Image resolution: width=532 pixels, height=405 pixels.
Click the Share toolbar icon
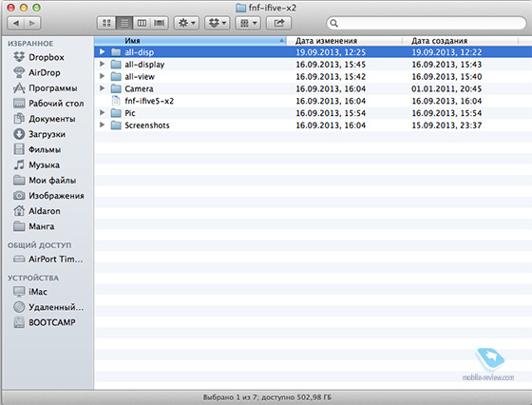pos(278,23)
